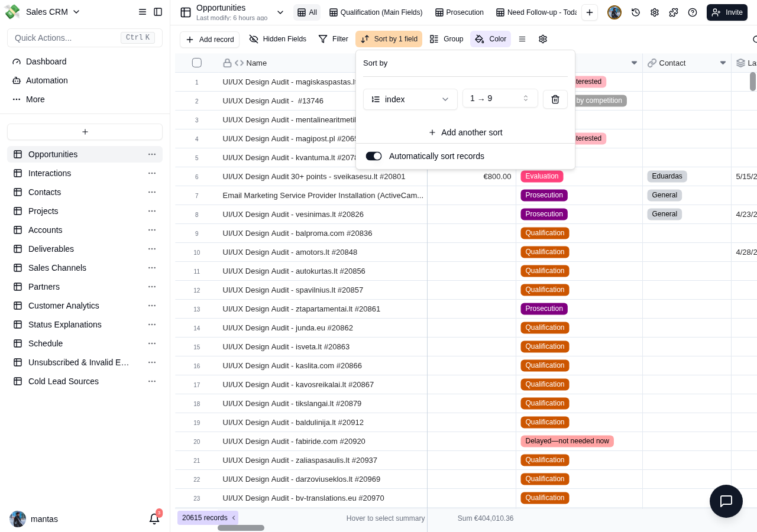The height and width of the screenshot is (532, 757).
Task: Click the Eduardas contact chip
Action: coord(667,176)
